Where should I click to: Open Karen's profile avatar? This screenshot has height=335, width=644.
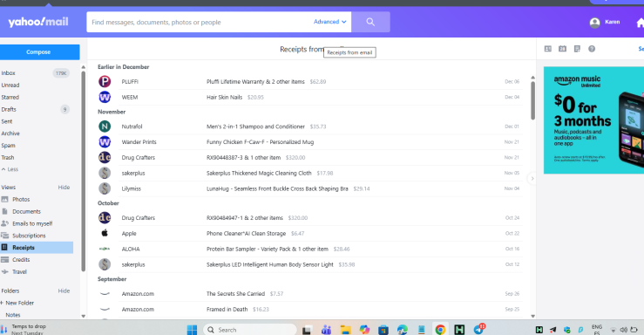(x=594, y=23)
